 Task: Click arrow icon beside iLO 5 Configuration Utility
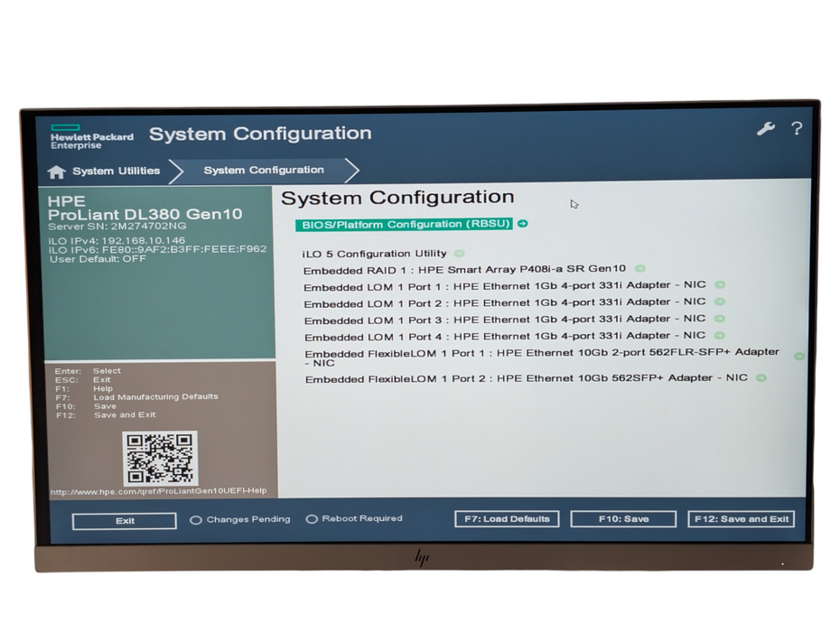point(459,254)
